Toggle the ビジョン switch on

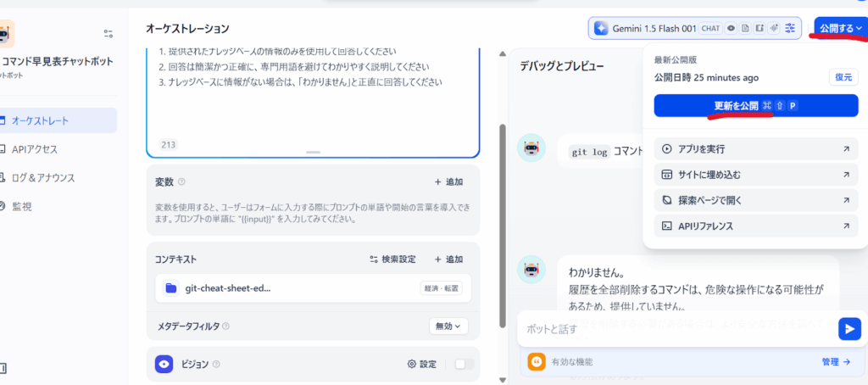pyautogui.click(x=463, y=364)
